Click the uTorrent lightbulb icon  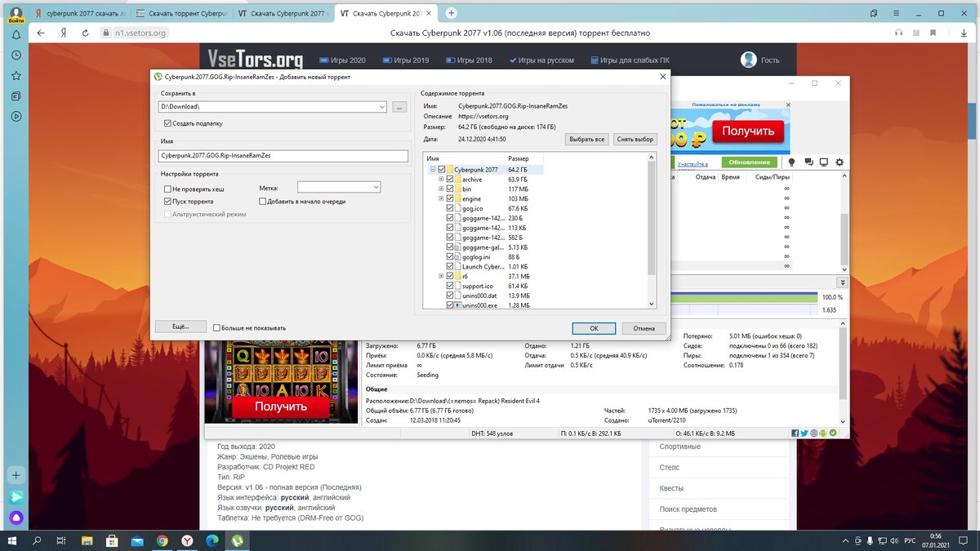point(791,162)
